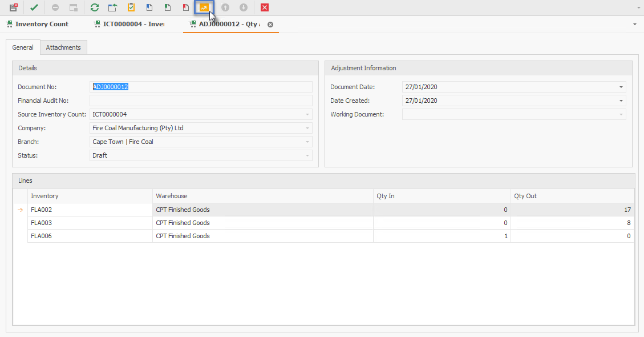Close the ADJ0000012 tab

pos(270,25)
